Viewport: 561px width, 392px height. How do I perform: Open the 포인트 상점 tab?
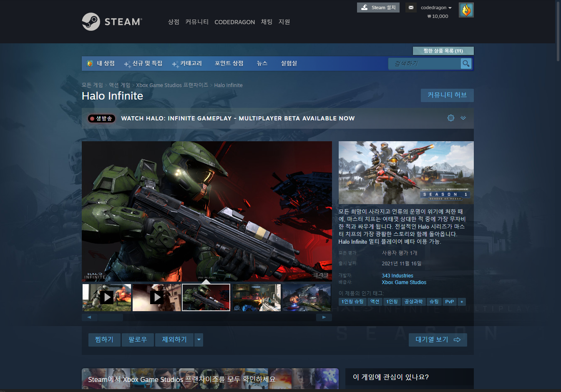(229, 63)
